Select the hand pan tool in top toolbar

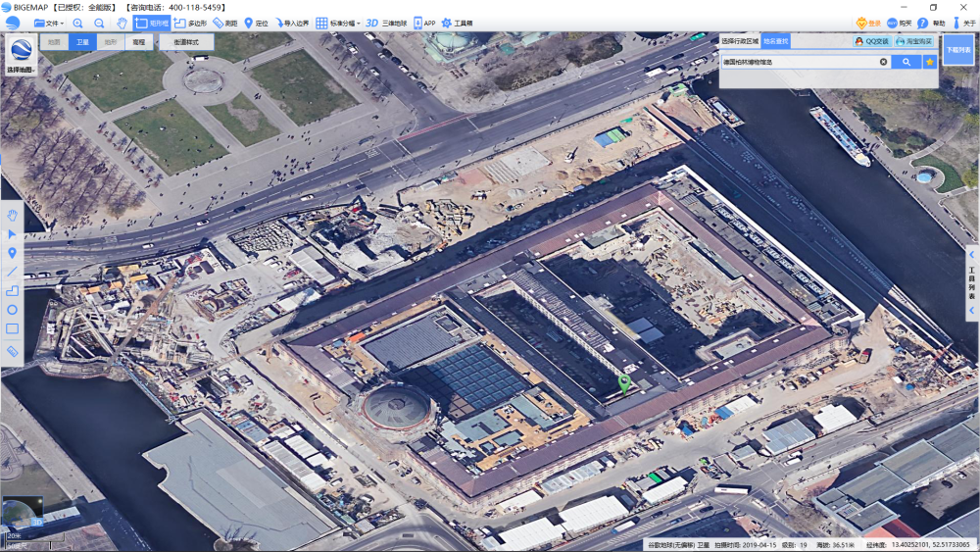point(122,24)
